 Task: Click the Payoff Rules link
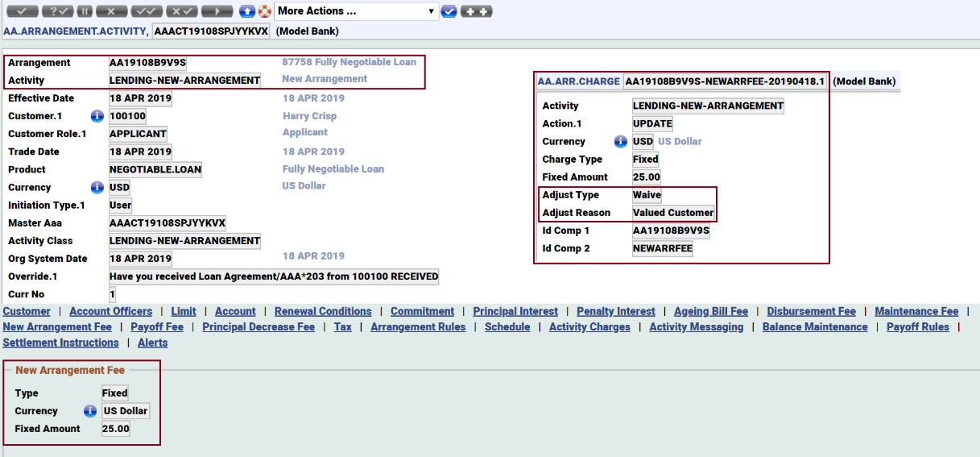[x=917, y=327]
